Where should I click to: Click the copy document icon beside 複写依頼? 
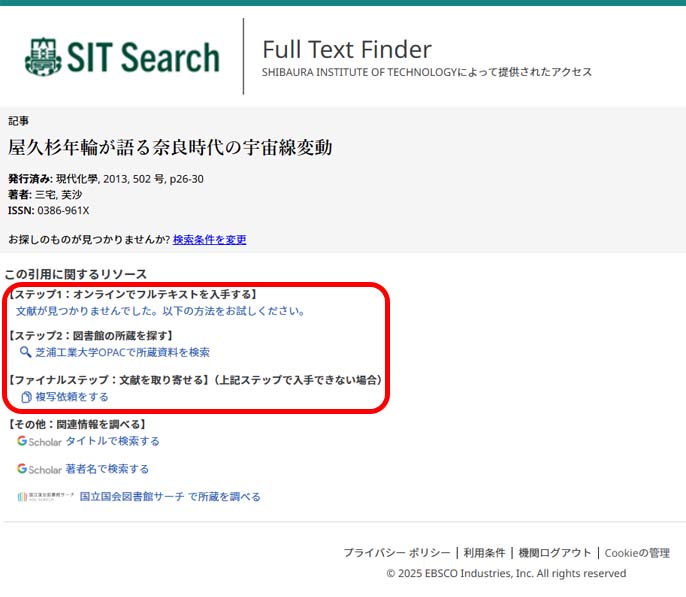pyautogui.click(x=26, y=397)
